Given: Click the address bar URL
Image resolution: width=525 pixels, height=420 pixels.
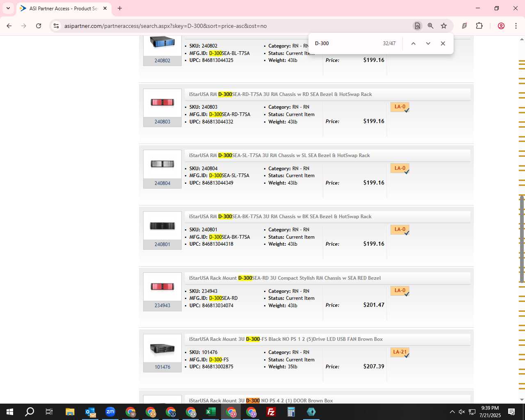Looking at the screenshot, I should tap(165, 26).
